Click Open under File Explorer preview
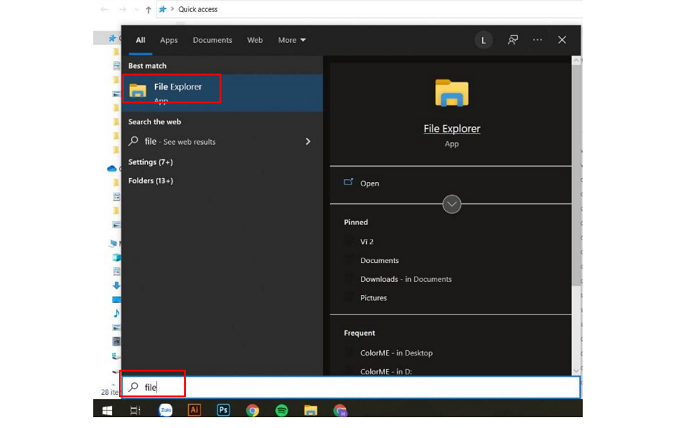This screenshot has width=700, height=428. tap(369, 184)
